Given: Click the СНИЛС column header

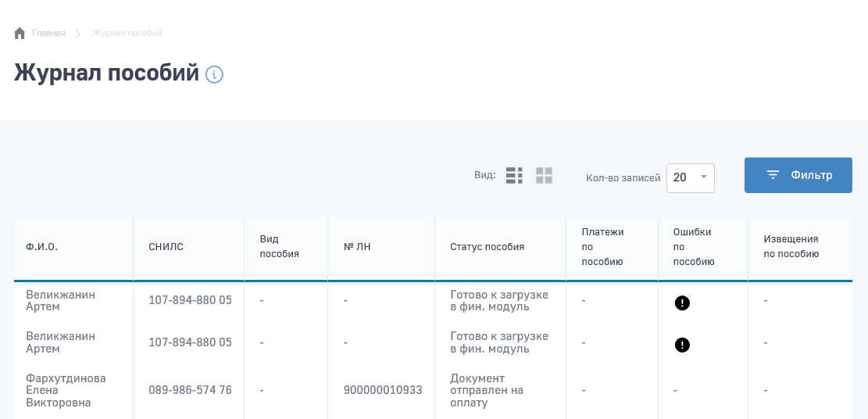Looking at the screenshot, I should coord(166,247).
